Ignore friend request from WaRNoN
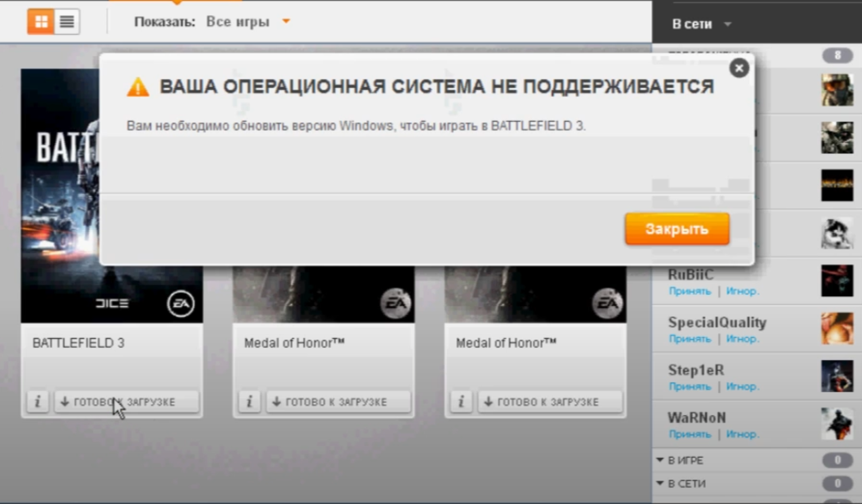The width and height of the screenshot is (862, 504). coord(742,434)
